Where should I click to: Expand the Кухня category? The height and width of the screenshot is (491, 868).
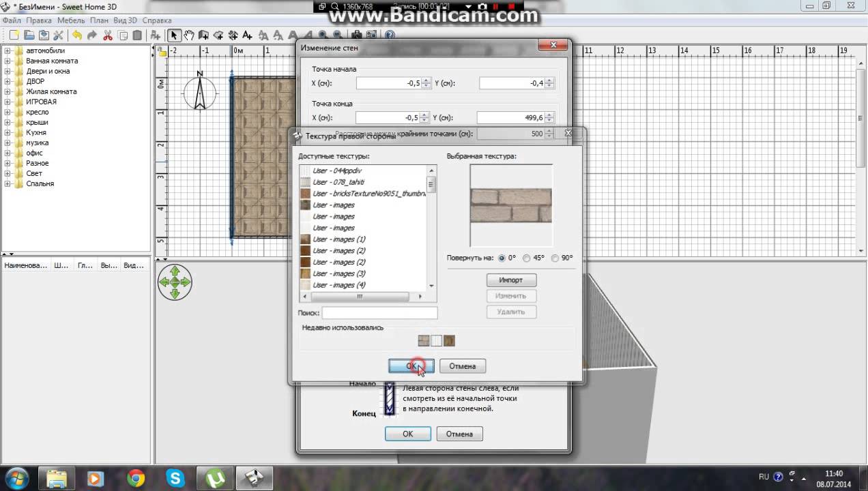[x=8, y=132]
